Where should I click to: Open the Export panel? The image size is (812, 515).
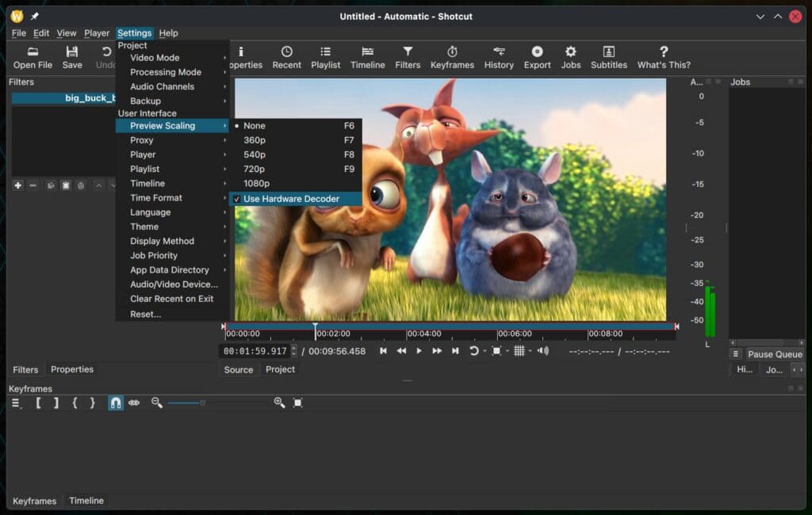[537, 56]
